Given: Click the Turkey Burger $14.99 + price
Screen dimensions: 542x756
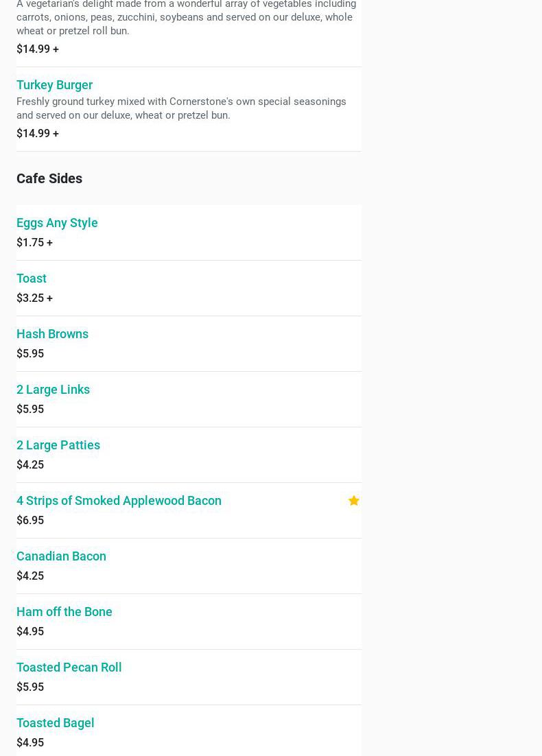Looking at the screenshot, I should click(38, 134).
